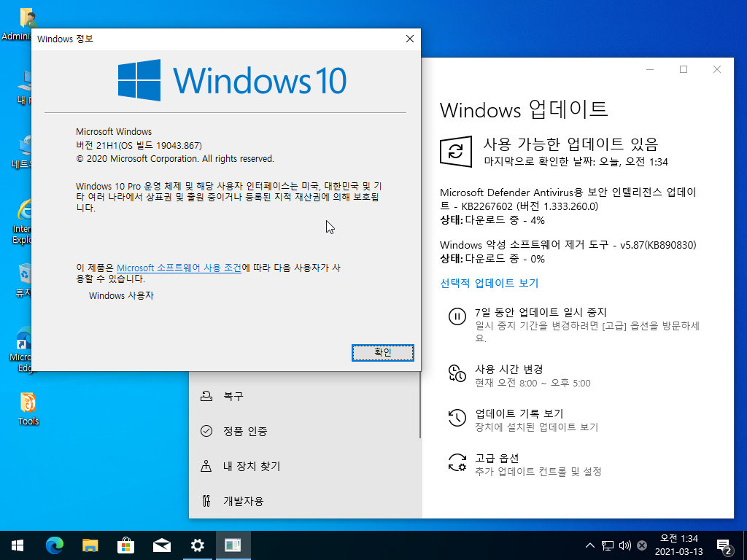Image resolution: width=747 pixels, height=560 pixels.
Task: Click the 개발자용 tools icon
Action: (206, 501)
